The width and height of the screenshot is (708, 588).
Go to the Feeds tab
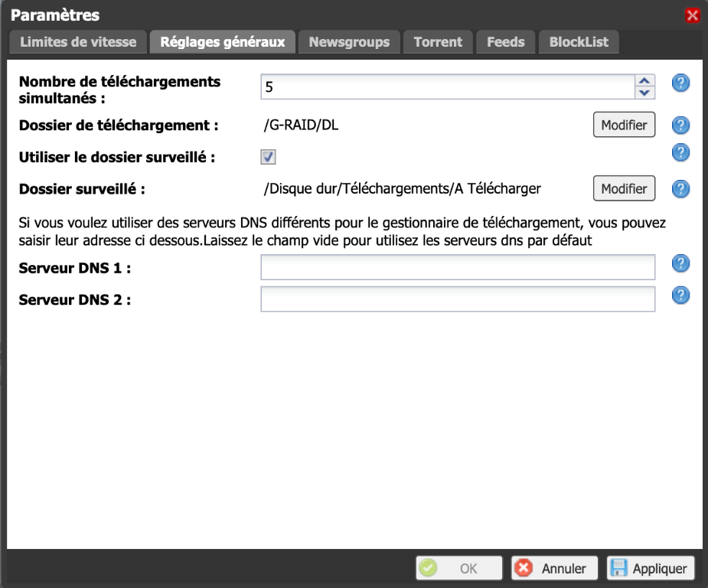pos(505,42)
